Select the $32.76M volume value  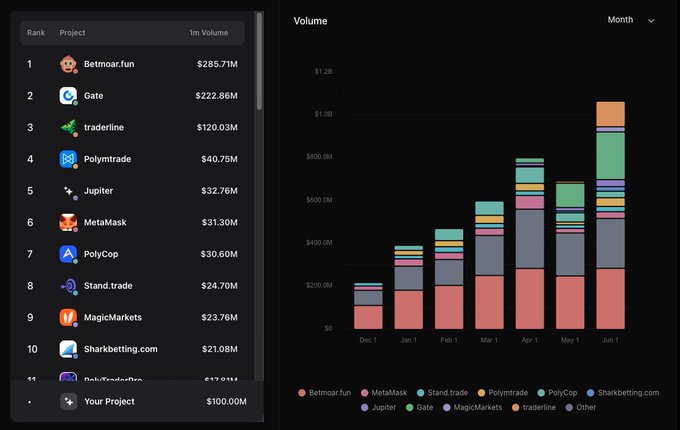[219, 191]
